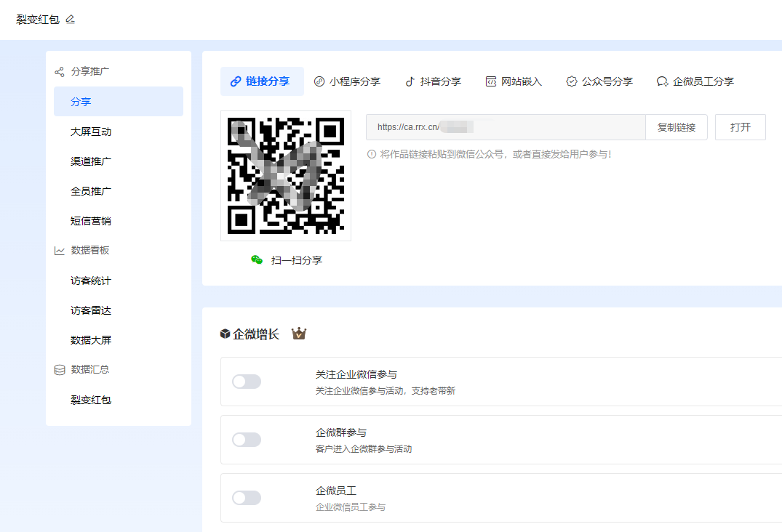Click the share URL input field

(x=505, y=127)
